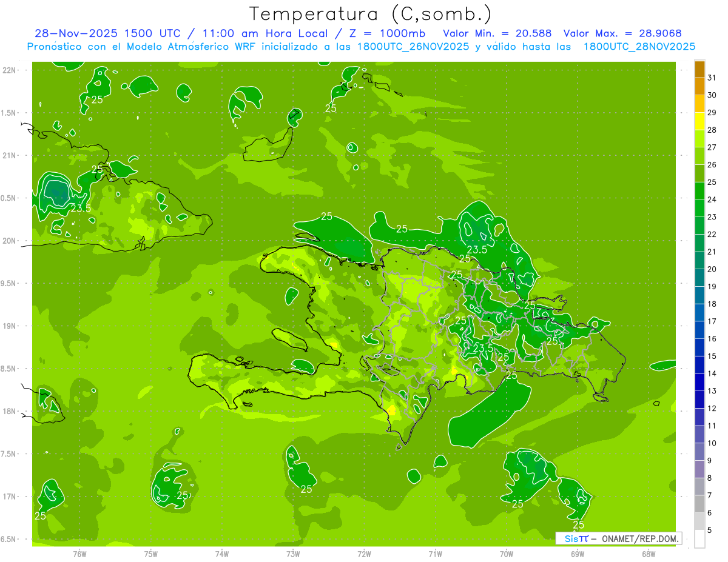Click the '76W' longitude axis label
This screenshot has height=562, width=728.
click(79, 554)
